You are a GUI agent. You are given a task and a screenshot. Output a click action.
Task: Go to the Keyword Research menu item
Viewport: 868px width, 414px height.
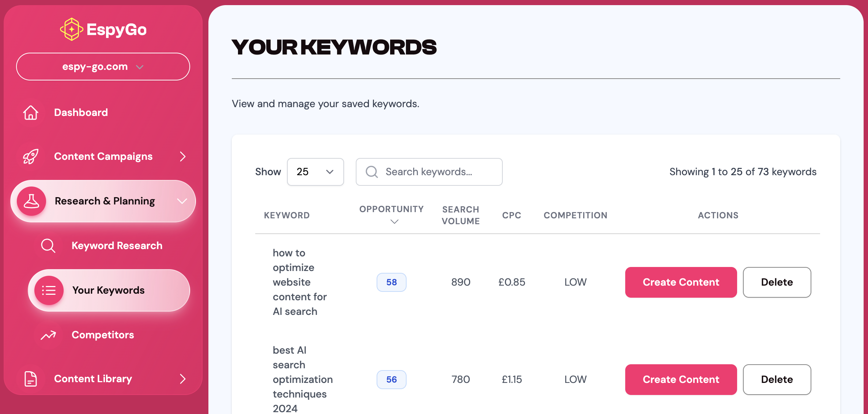pyautogui.click(x=117, y=246)
